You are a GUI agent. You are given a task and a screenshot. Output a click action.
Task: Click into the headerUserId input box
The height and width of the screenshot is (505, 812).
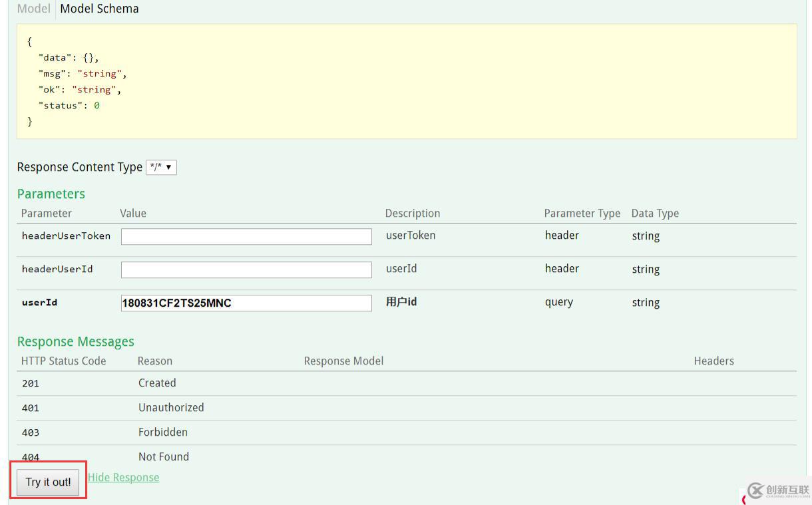246,269
